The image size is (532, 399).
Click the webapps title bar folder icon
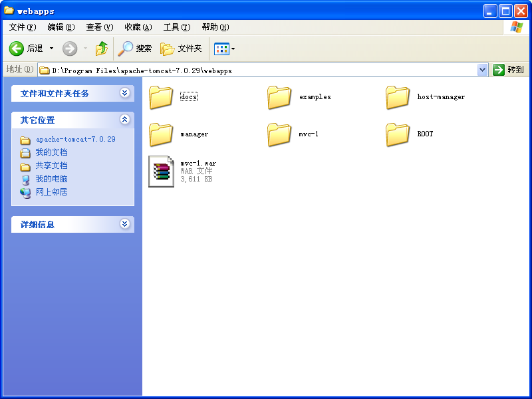pos(9,11)
